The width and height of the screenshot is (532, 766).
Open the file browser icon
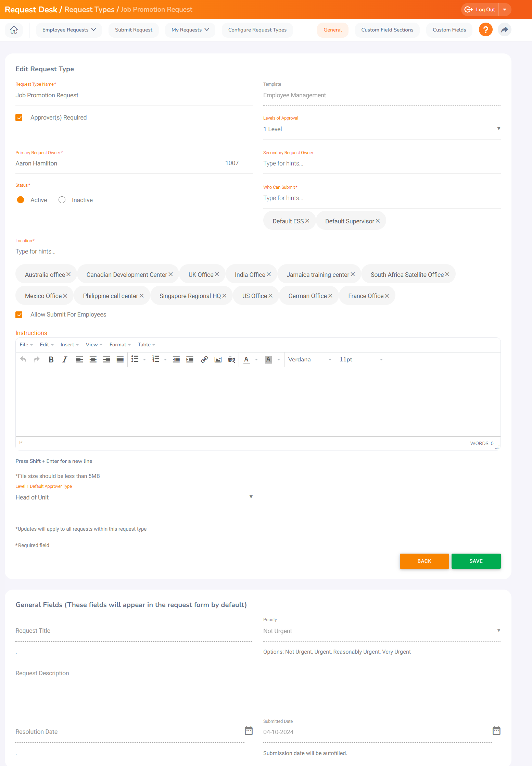tap(232, 359)
